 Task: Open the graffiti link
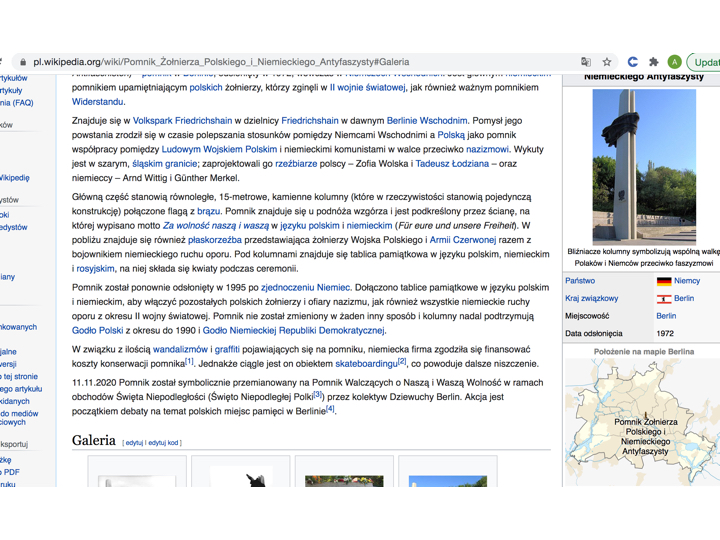click(227, 349)
